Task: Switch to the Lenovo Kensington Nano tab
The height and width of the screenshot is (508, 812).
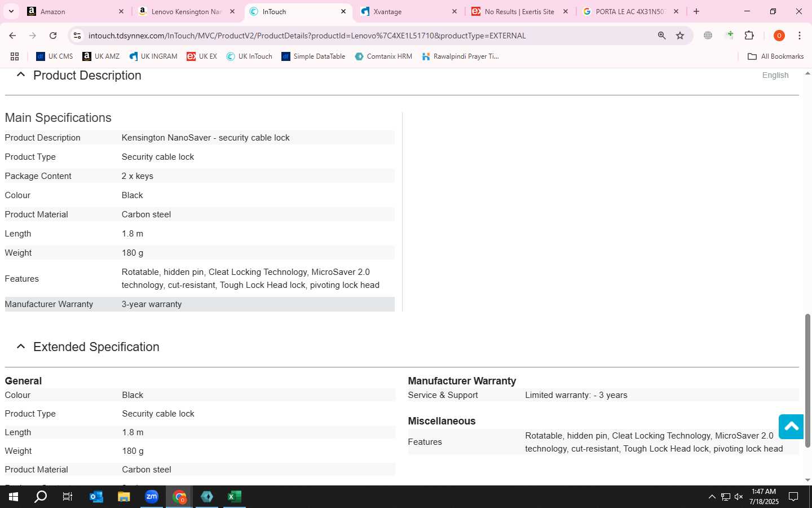Action: pyautogui.click(x=186, y=11)
